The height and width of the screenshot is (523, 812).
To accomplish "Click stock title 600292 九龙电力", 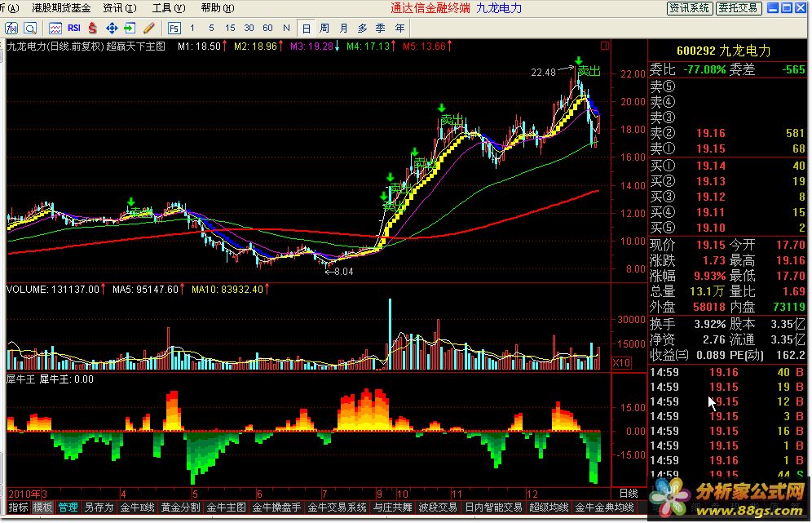I will (x=724, y=51).
